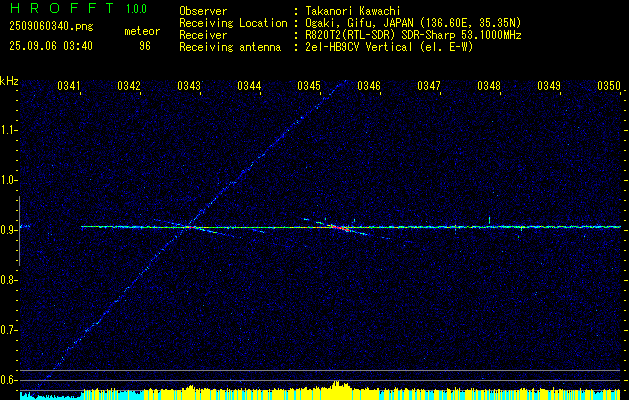Click the gray vertical range bar beside 0.9
629x400 pixels.
pos(19,231)
